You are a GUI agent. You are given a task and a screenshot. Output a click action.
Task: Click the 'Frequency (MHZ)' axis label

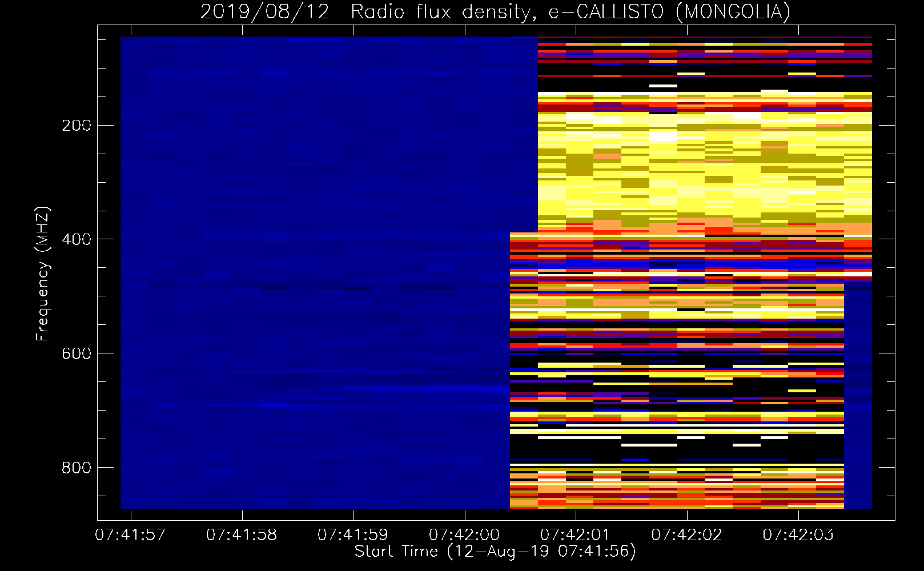43,274
